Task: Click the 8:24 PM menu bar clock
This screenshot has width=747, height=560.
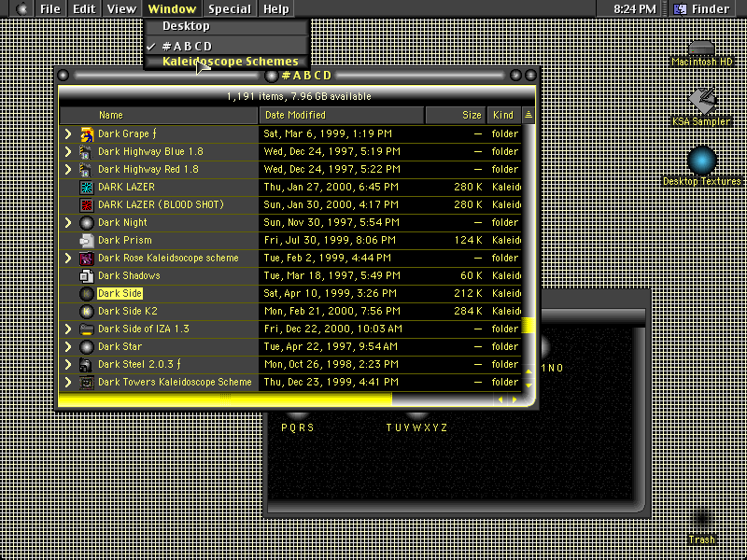Action: pyautogui.click(x=634, y=8)
